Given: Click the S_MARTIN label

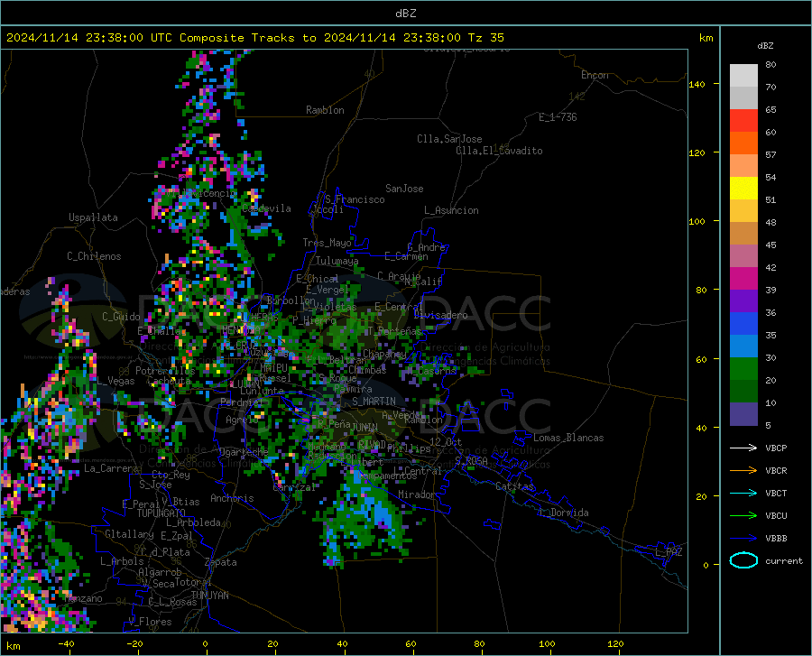Looking at the screenshot, I should pyautogui.click(x=374, y=402).
